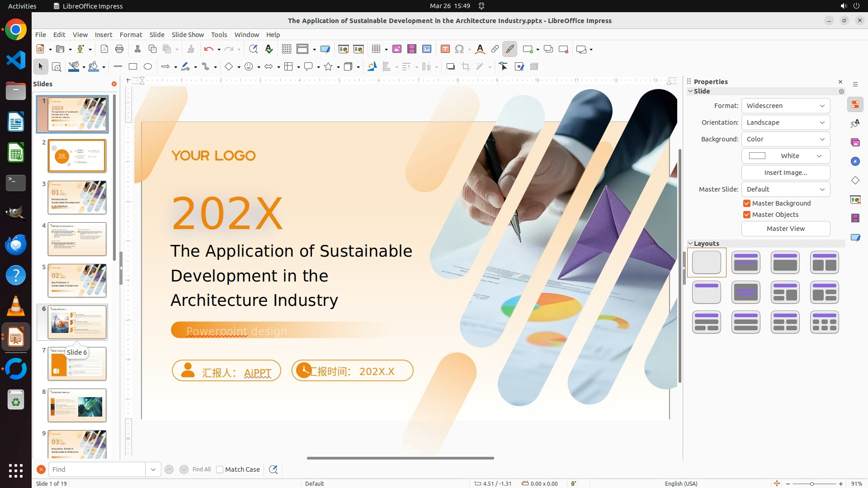This screenshot has height=488, width=868.
Task: Open the Format menu
Action: (131, 35)
